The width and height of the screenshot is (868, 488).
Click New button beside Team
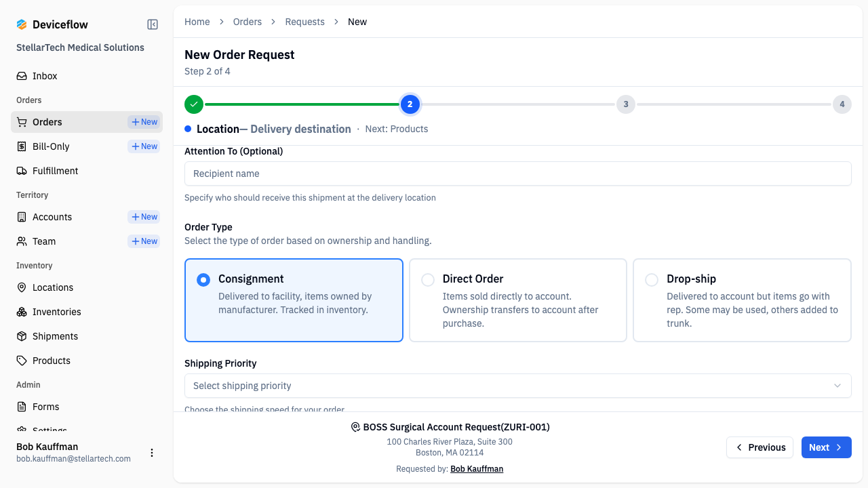point(144,241)
